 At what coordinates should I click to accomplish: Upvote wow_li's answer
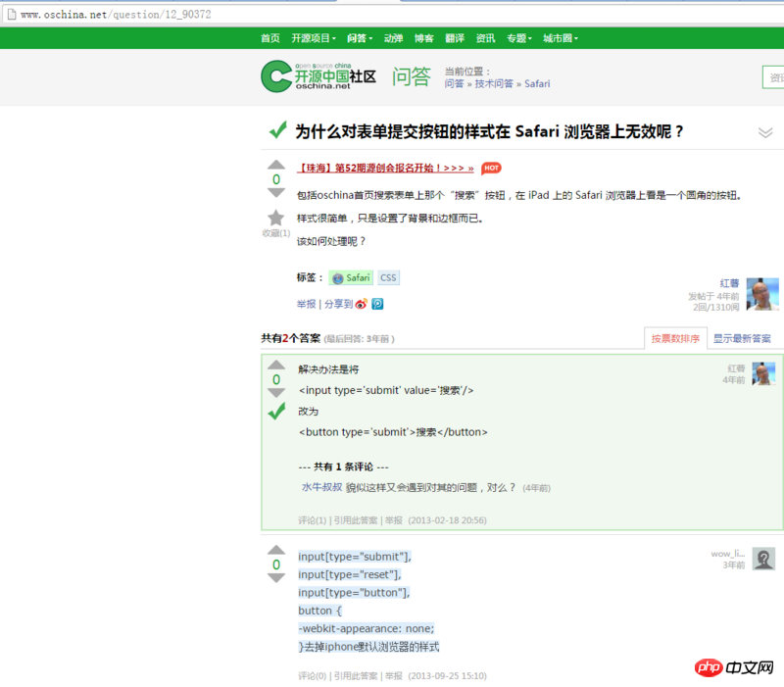[276, 550]
